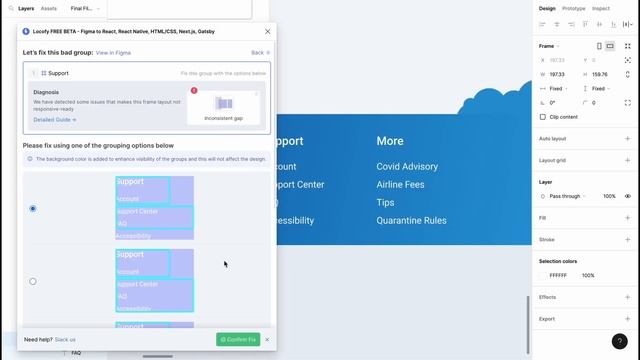640x360 pixels.
Task: Click the Support frame grid icon
Action: pos(44,73)
